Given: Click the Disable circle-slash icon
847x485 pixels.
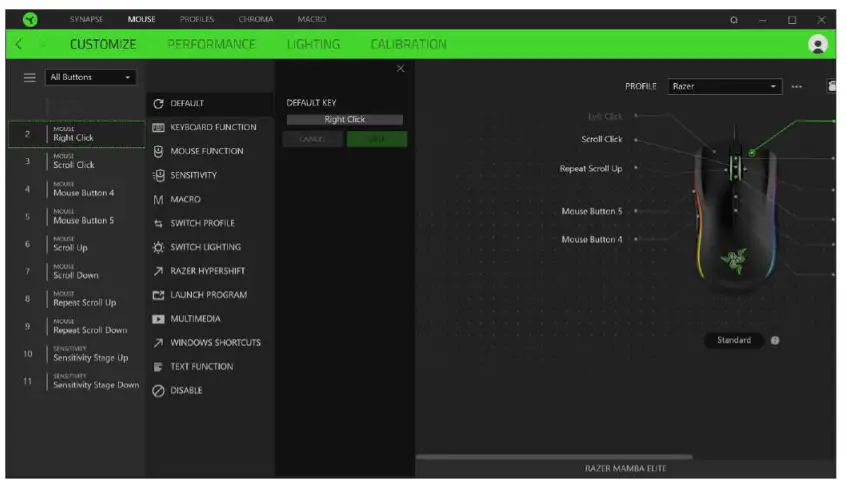Looking at the screenshot, I should (158, 391).
